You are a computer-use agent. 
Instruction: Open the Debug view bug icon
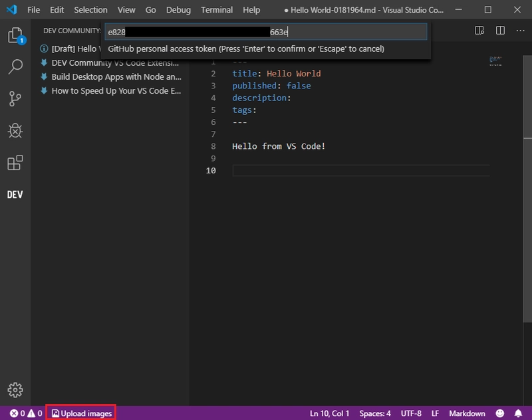point(15,130)
